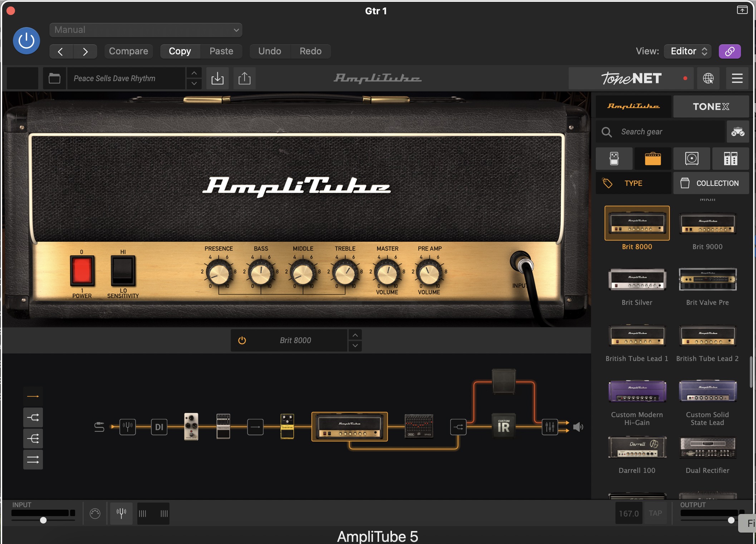Click the DI block in signal chain
The height and width of the screenshot is (544, 756).
(159, 427)
